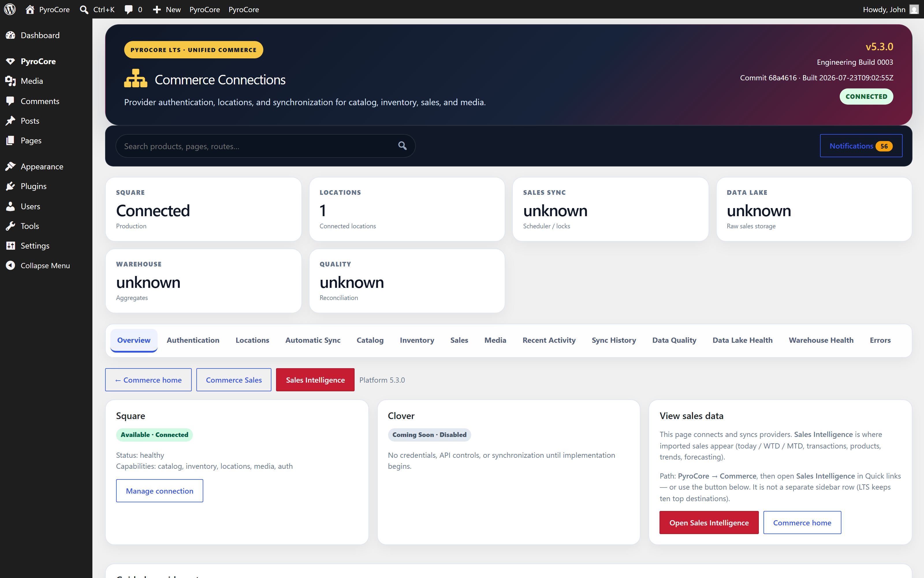This screenshot has width=924, height=578.
Task: Select the Warehouse Health tab
Action: click(x=821, y=340)
